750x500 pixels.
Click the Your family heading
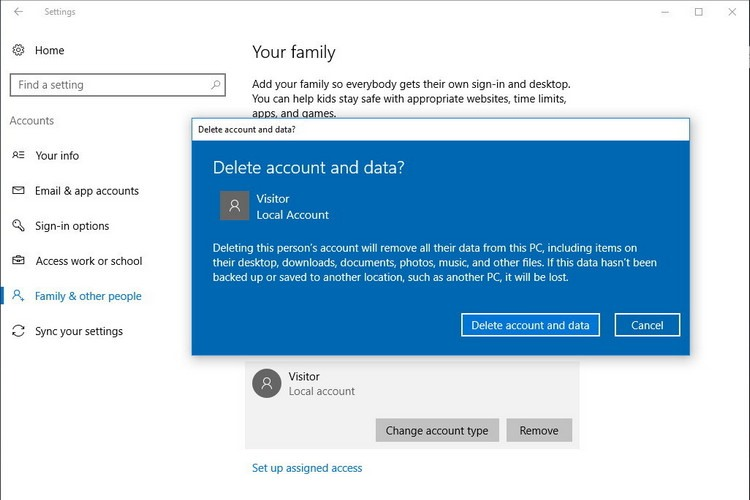coord(294,52)
